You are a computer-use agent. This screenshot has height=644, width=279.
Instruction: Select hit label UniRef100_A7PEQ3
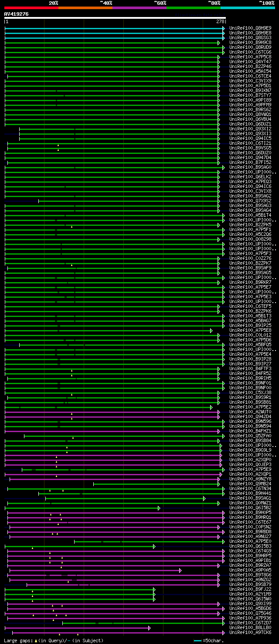[250, 181]
